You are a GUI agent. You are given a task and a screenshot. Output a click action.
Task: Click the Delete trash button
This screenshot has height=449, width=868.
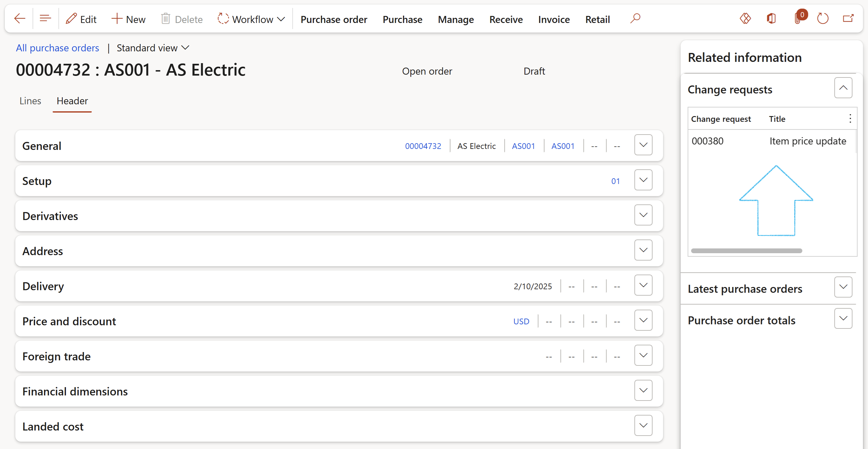click(182, 19)
